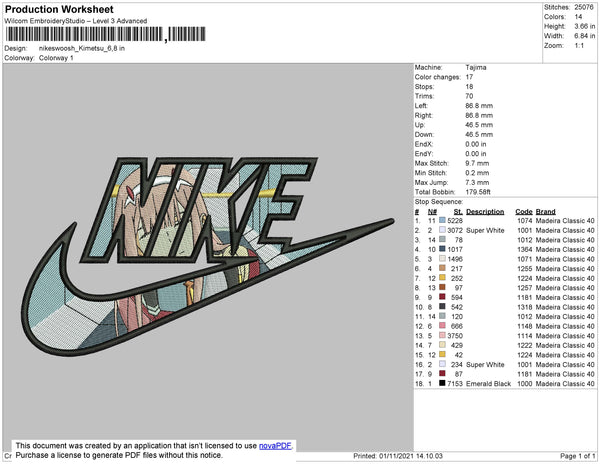Screen dimensions: 600x464
Task: Select color swatch for code 1318
Action: pyautogui.click(x=442, y=306)
